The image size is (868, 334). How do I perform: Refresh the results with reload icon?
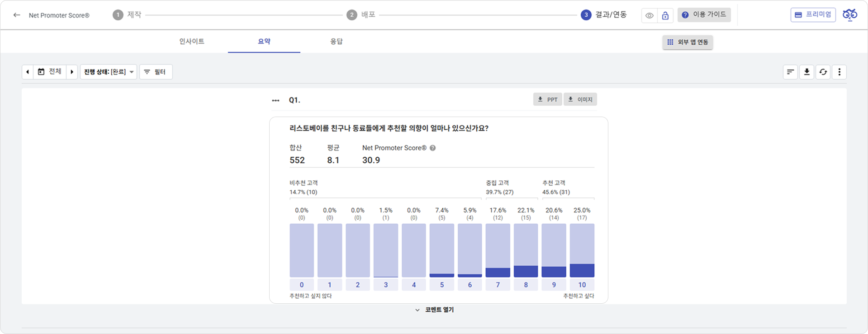coord(823,72)
